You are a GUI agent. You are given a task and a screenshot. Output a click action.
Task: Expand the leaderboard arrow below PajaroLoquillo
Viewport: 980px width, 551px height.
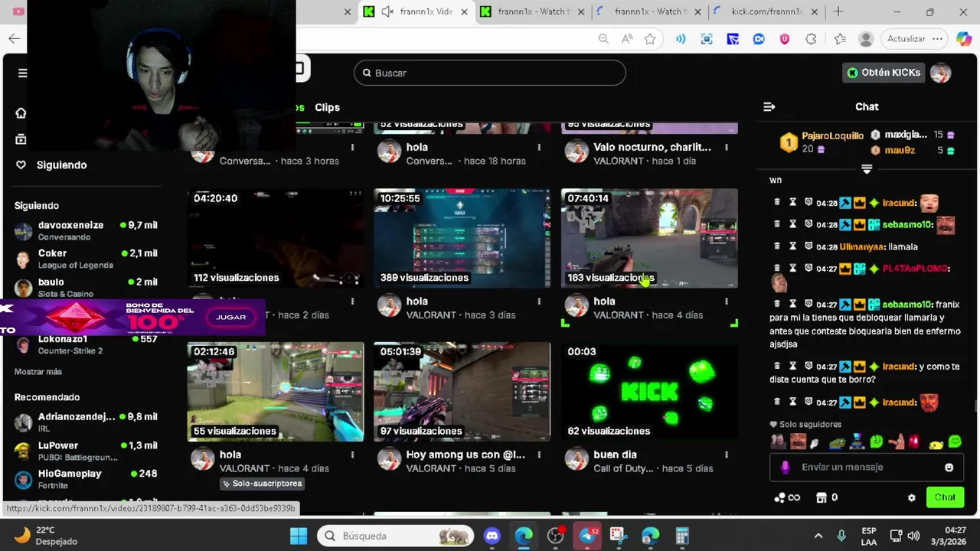tap(867, 169)
